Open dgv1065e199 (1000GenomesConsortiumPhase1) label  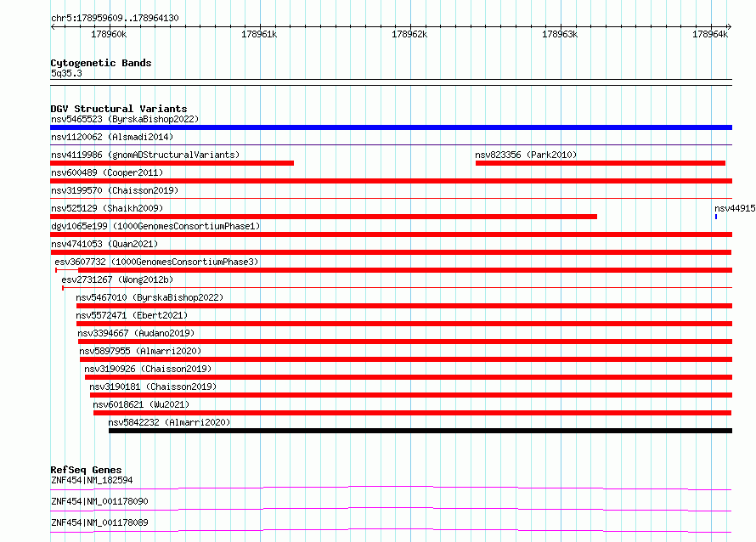pyautogui.click(x=155, y=226)
